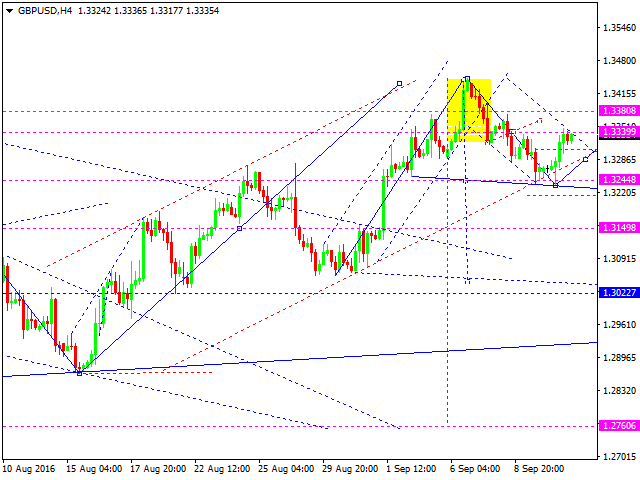
Task: Click the 1.34800 price scale value
Action: [x=620, y=61]
